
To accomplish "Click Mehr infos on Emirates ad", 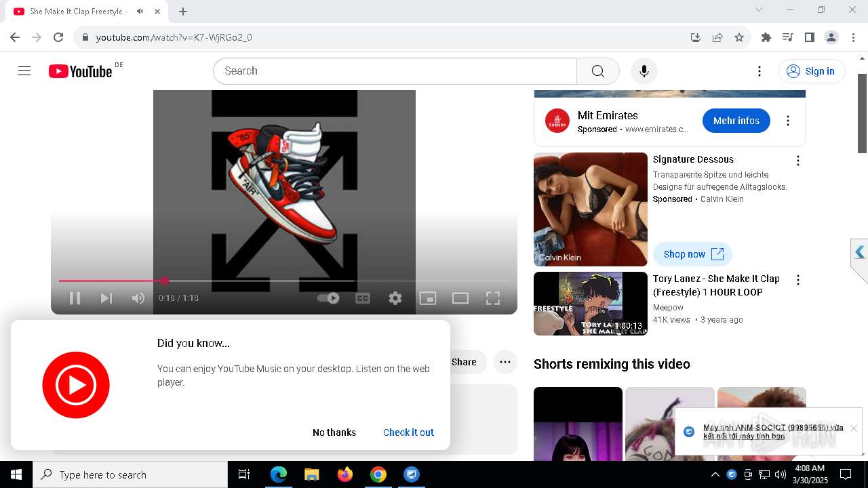I will 736,121.
